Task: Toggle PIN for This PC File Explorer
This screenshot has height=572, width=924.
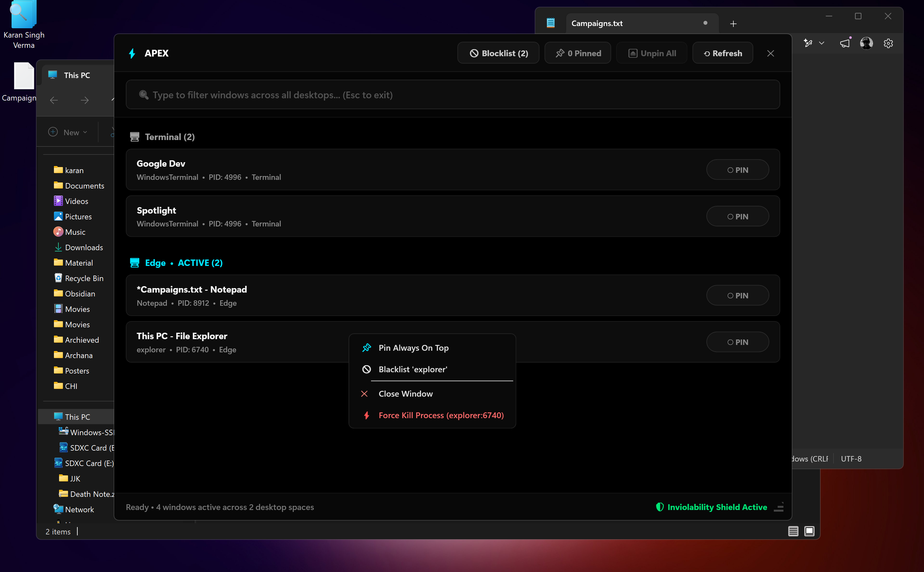Action: [737, 342]
